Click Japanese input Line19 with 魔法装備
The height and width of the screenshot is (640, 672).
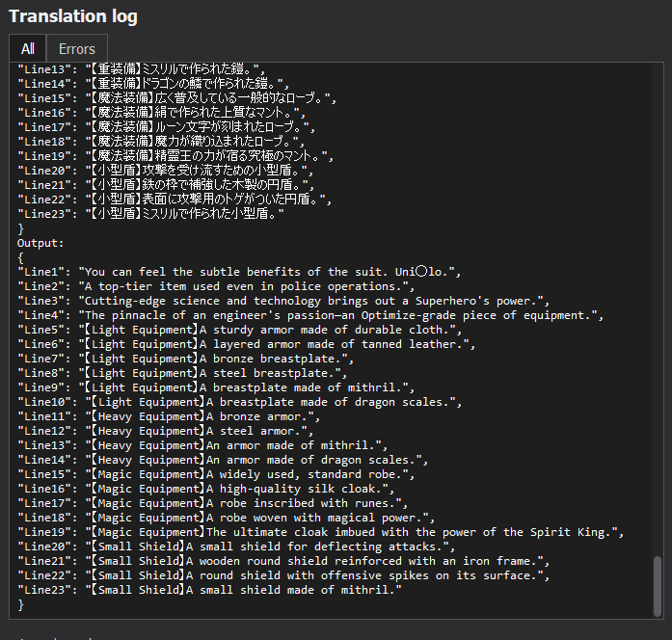pyautogui.click(x=175, y=156)
